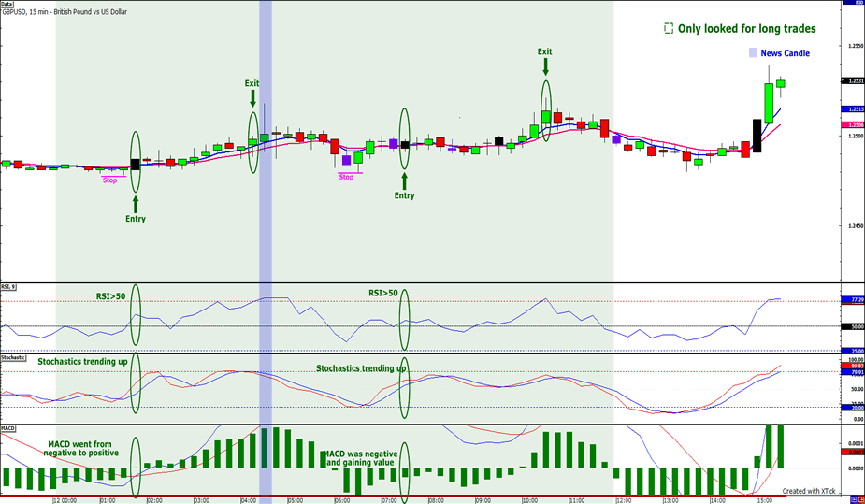Click the blue RSI 25.00 level tag
The image size is (865, 504).
[853, 351]
